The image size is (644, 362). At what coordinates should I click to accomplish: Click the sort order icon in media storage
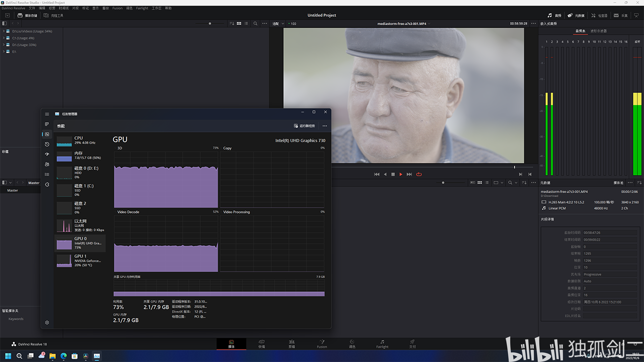click(x=231, y=24)
